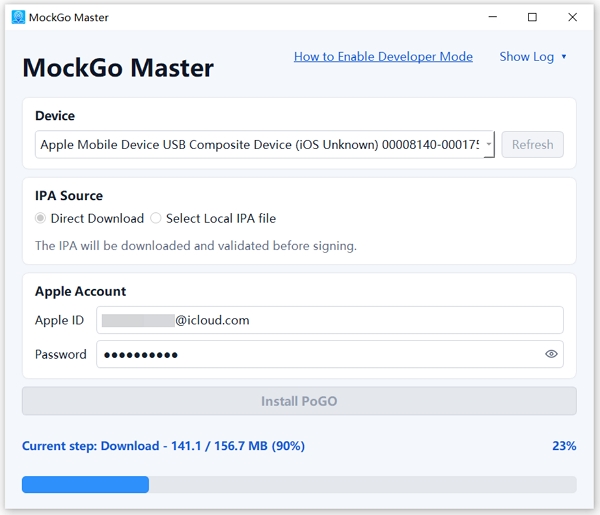Screen dimensions: 600x515
Task: Expand the Show Log dropdown arrow
Action: tap(564, 57)
